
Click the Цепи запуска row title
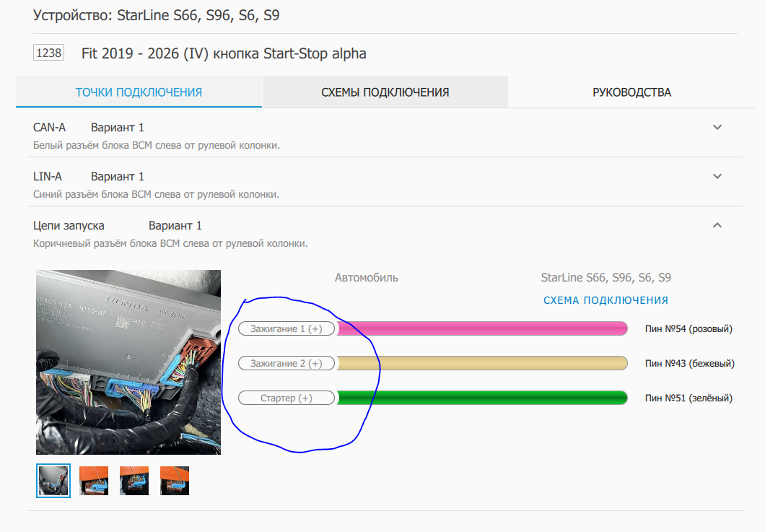pos(69,225)
